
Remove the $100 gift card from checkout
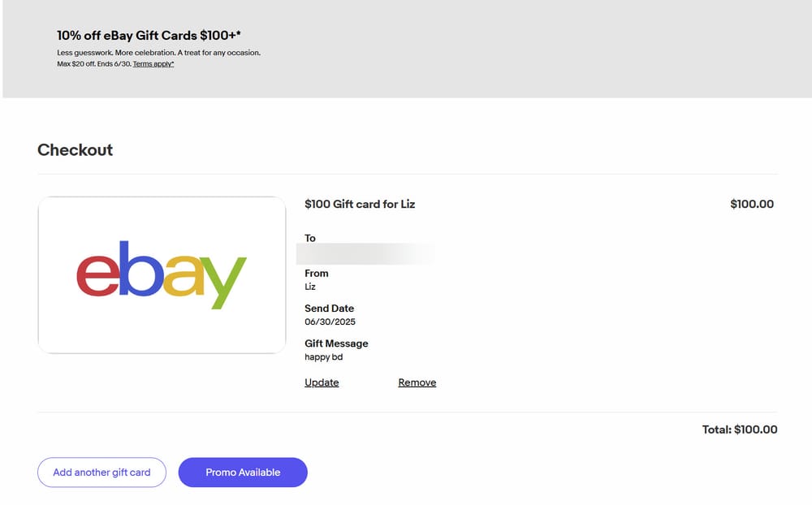click(x=417, y=382)
